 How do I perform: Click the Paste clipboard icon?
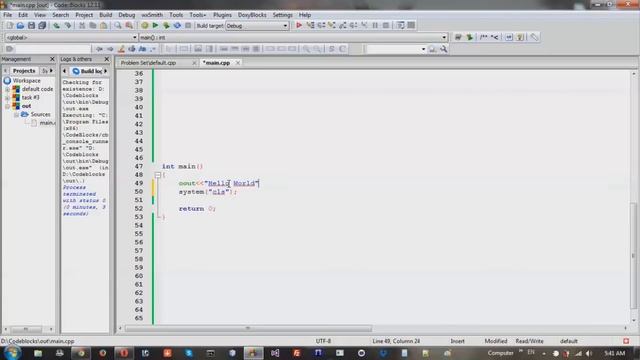104,26
